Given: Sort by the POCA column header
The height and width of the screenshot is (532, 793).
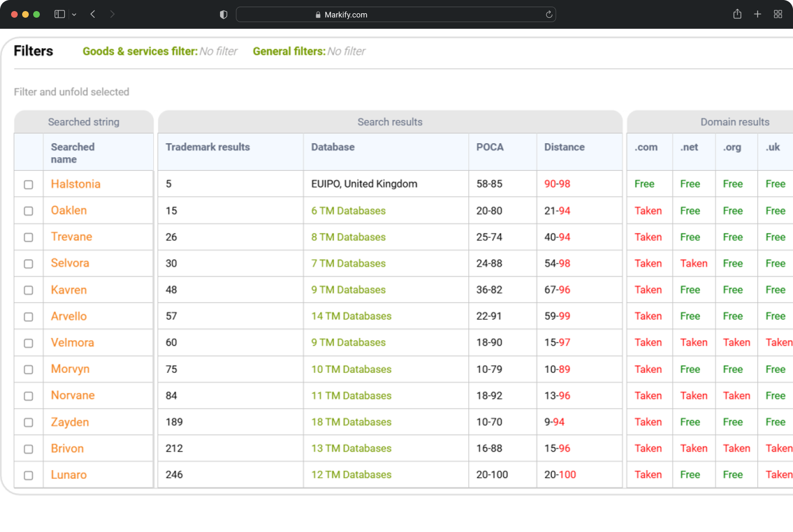Looking at the screenshot, I should click(490, 147).
